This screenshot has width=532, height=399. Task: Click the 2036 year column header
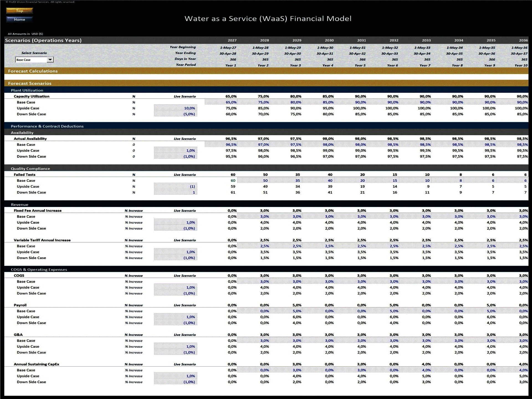[x=523, y=40]
